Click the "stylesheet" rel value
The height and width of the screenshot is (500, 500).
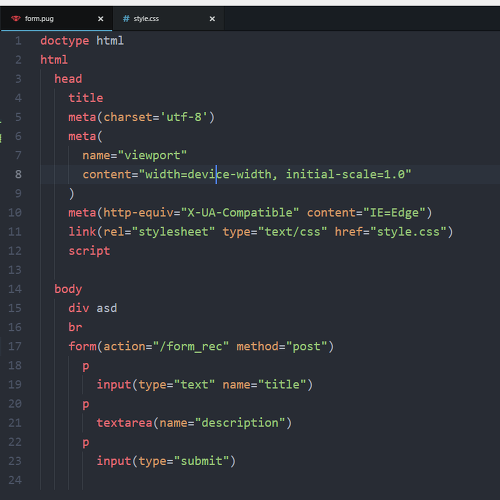(x=173, y=232)
